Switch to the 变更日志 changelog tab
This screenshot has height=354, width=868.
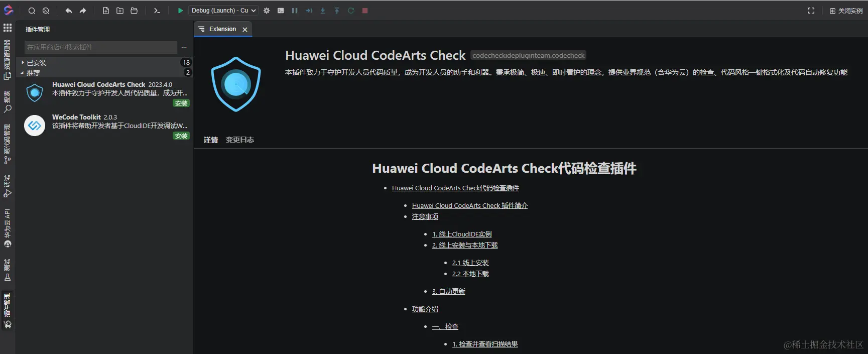click(240, 140)
